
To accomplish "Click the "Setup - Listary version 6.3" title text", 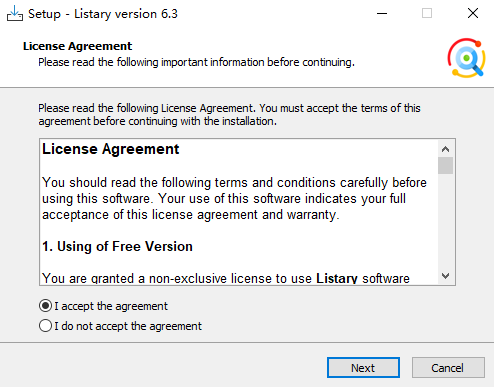I will pos(103,14).
